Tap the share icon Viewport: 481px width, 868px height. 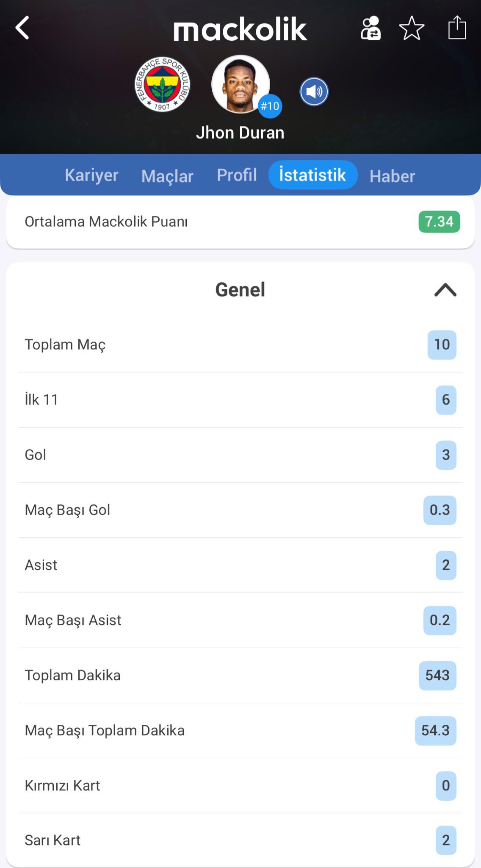457,28
